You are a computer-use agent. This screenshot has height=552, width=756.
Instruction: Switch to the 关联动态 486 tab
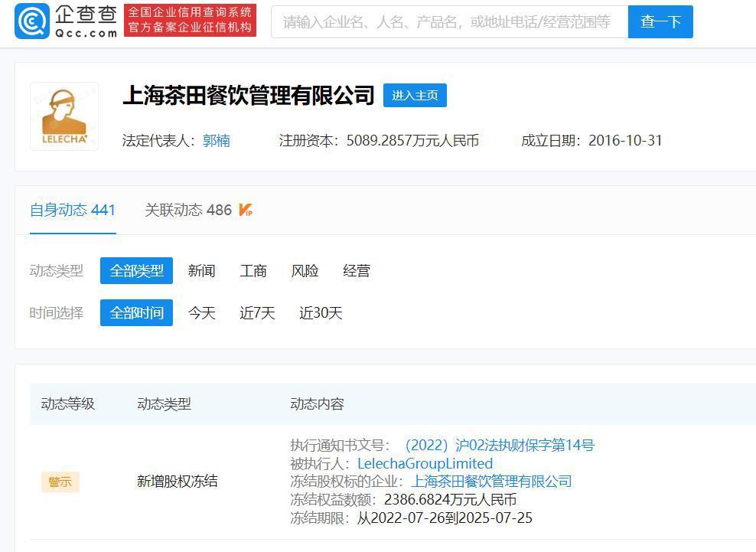[x=188, y=210]
